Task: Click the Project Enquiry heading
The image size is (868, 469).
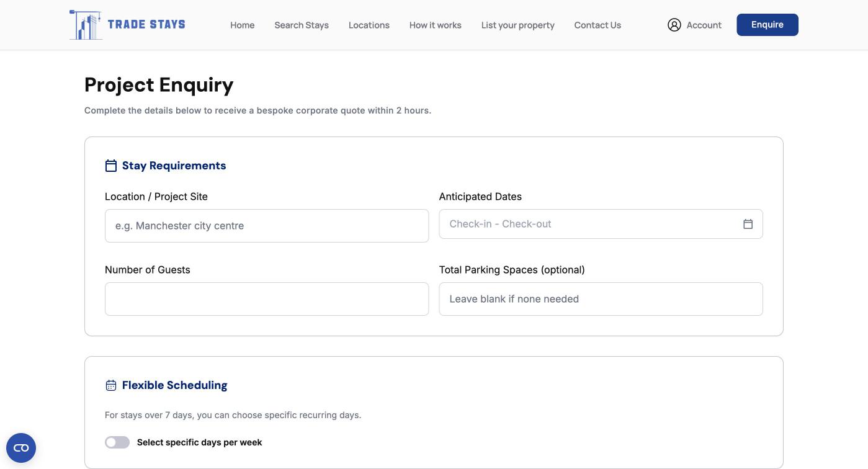Action: pyautogui.click(x=159, y=84)
